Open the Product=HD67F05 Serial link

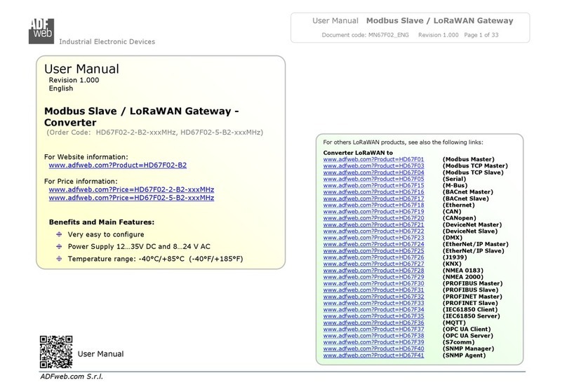point(373,179)
